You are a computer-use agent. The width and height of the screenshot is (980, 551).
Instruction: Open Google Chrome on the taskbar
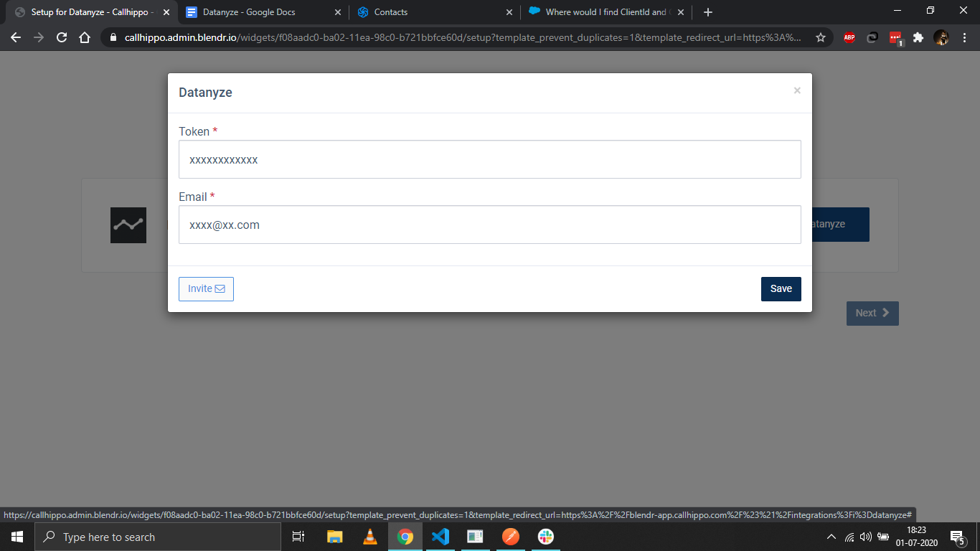pos(405,537)
